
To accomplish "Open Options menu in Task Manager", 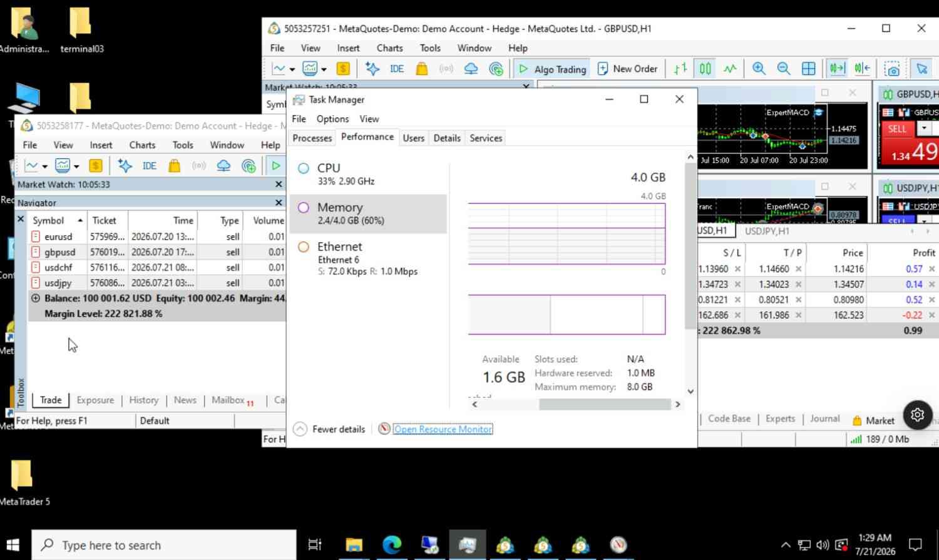I will tap(332, 119).
